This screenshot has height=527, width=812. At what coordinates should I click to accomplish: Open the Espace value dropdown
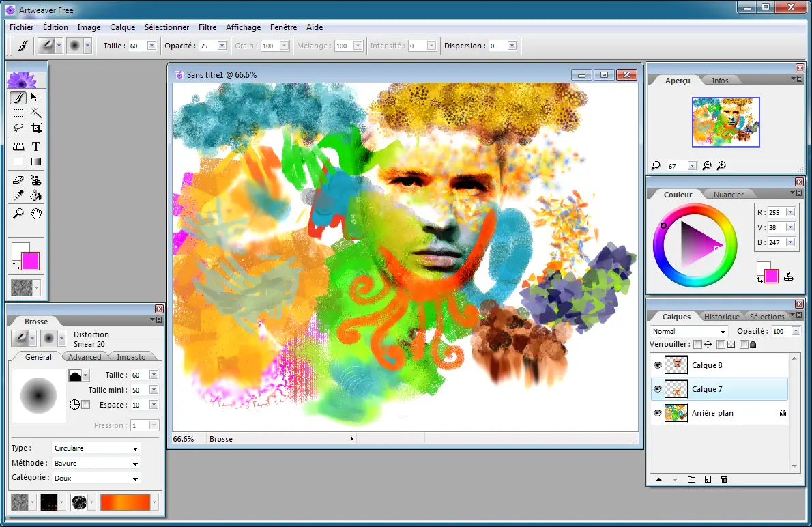154,405
